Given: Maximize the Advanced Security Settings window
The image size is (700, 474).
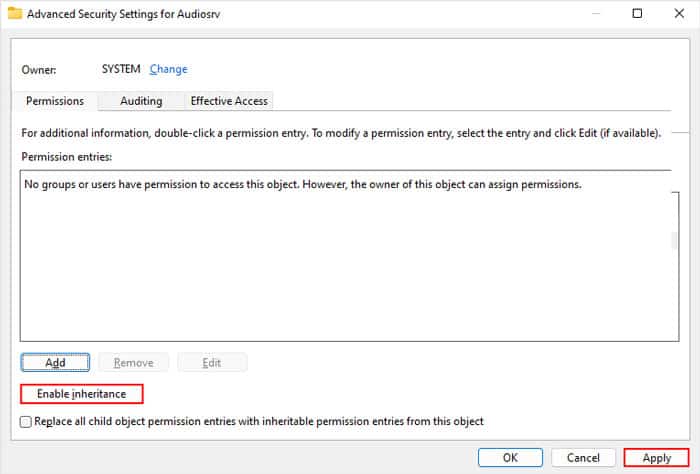Looking at the screenshot, I should [637, 13].
